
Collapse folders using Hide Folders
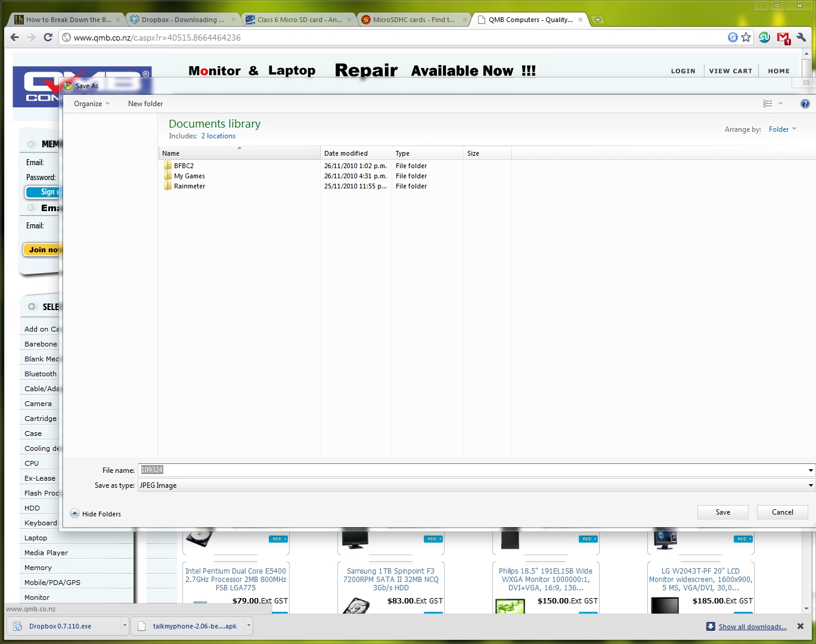pyautogui.click(x=95, y=514)
